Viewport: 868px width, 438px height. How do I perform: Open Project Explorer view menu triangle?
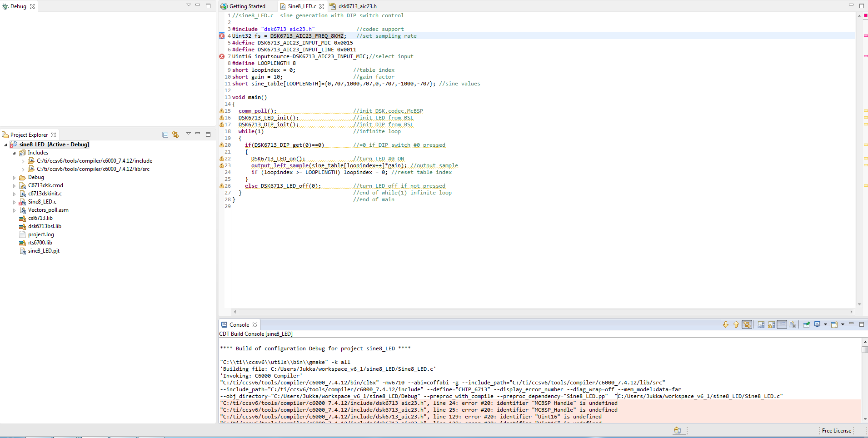[189, 134]
